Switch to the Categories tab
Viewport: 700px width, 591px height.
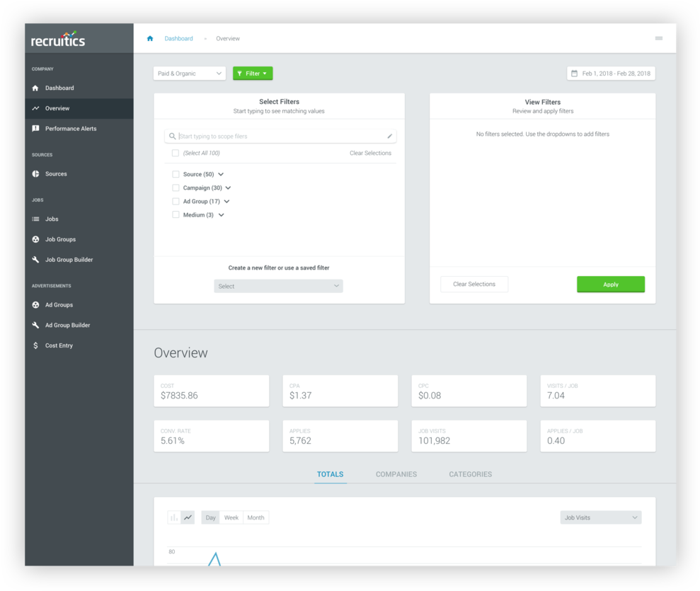pyautogui.click(x=470, y=474)
